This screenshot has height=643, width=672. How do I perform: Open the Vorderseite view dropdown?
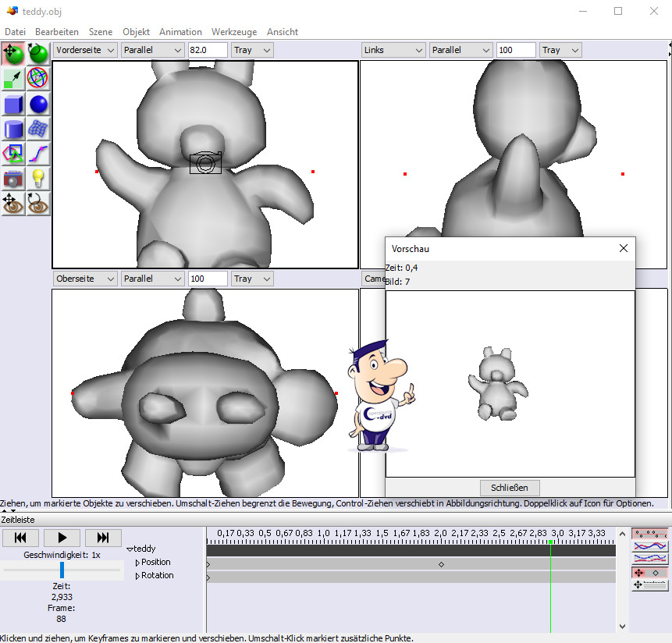click(x=85, y=50)
